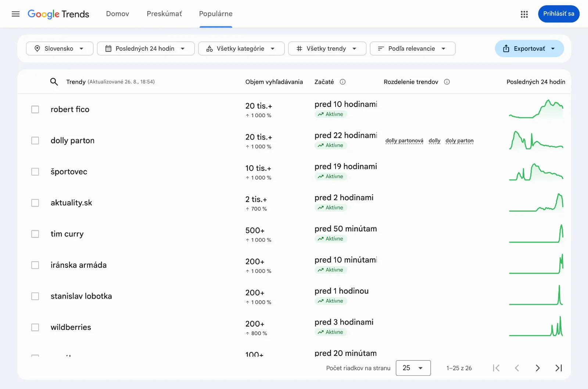
Task: Select the wildberries checkbox
Action: [35, 327]
